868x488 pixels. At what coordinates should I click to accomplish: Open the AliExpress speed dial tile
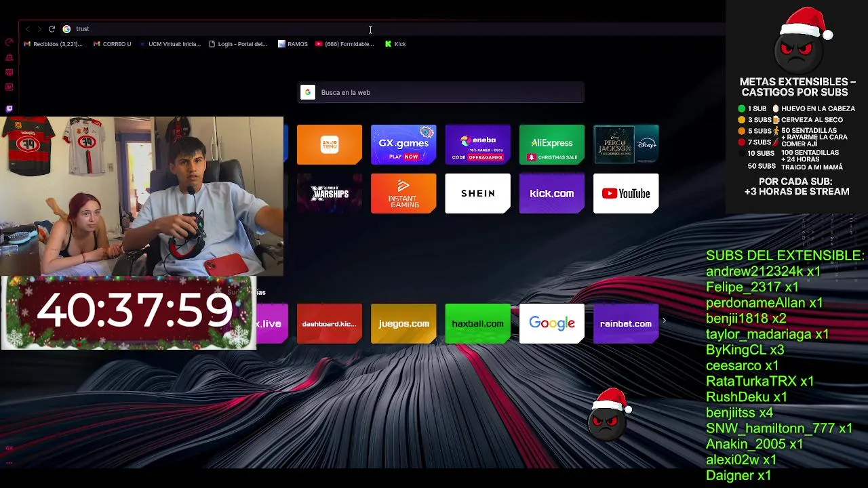(551, 144)
